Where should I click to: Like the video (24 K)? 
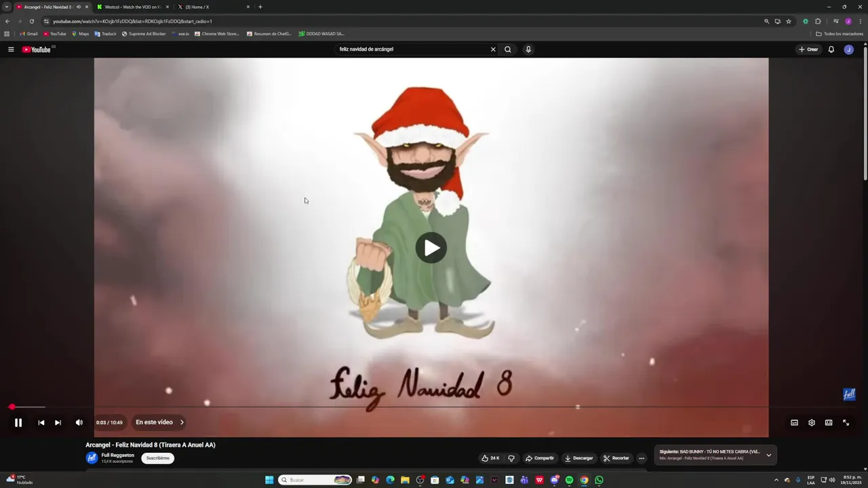coord(490,458)
